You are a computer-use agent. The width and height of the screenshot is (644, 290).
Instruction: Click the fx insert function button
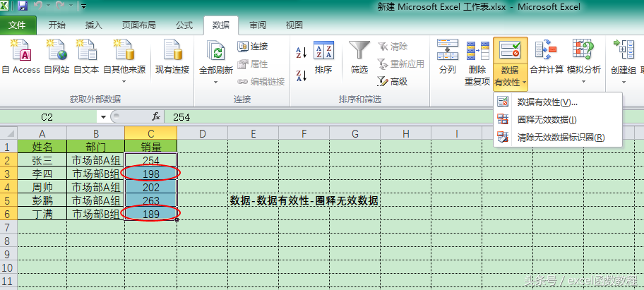[x=156, y=117]
